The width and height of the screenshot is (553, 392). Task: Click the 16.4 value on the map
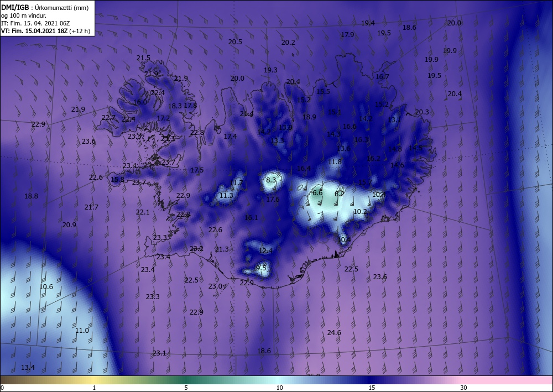pos(304,168)
